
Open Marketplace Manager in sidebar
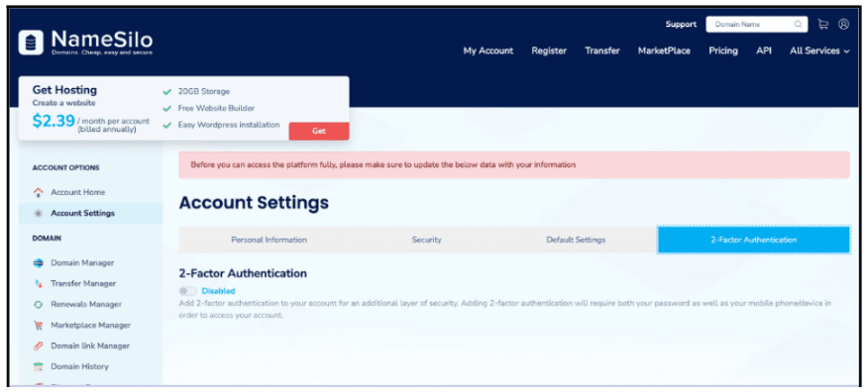(91, 325)
